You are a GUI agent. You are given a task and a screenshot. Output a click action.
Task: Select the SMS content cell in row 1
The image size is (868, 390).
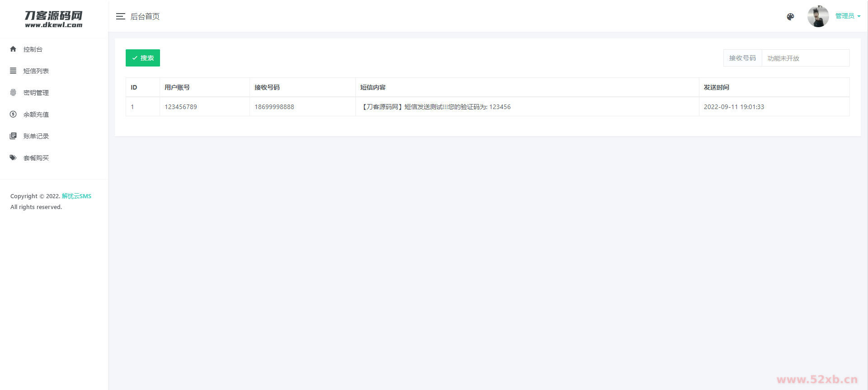(436, 107)
